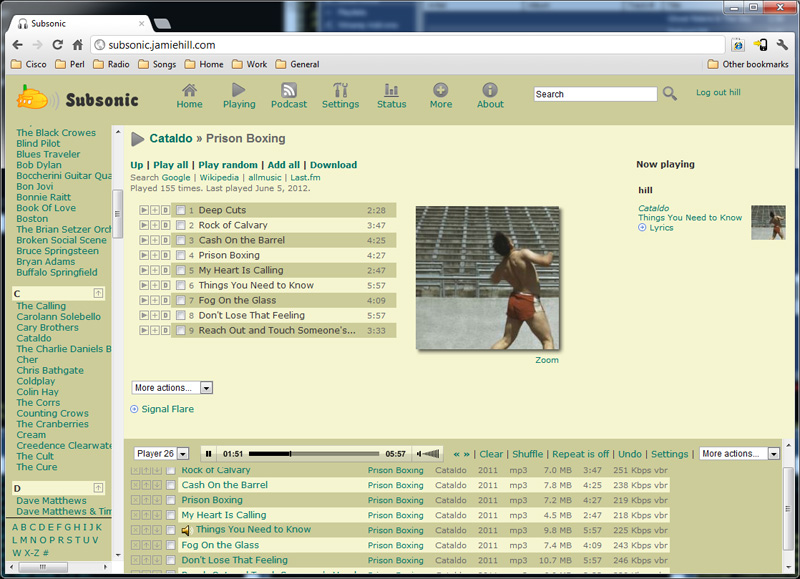Open the Radio bookmark folder
The height and width of the screenshot is (579, 800).
point(111,64)
